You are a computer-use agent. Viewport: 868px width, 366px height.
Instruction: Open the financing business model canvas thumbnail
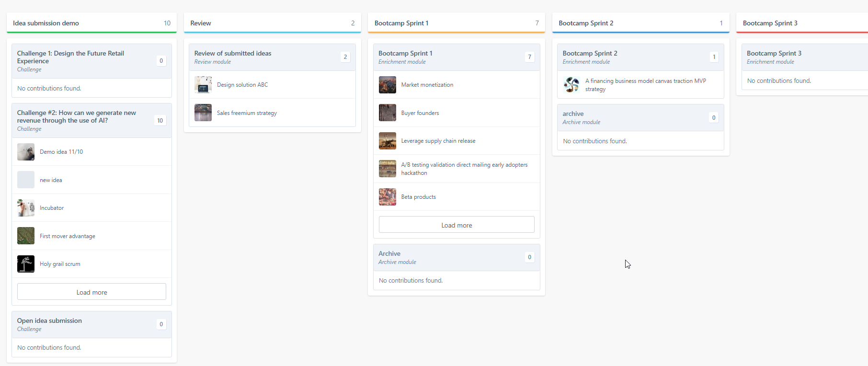tap(571, 85)
